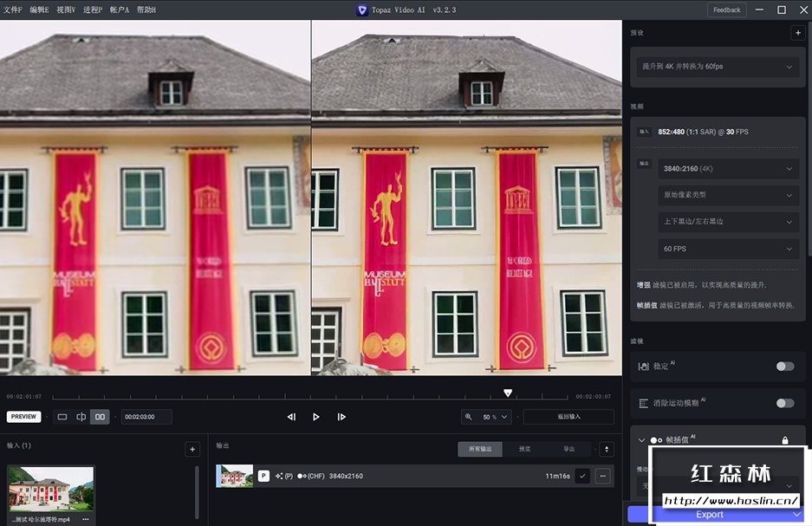Click the output sort up-down arrows button
This screenshot has width=812, height=526.
coord(607,449)
